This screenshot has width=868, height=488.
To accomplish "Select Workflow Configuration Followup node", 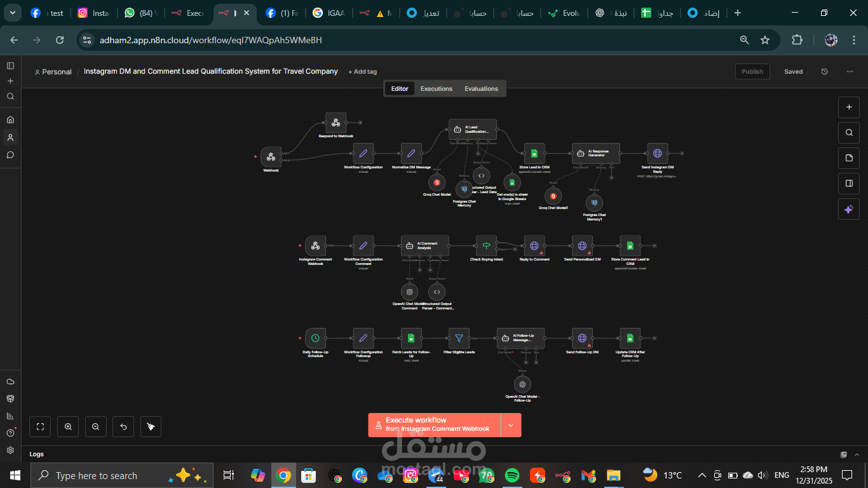I will click(x=363, y=339).
